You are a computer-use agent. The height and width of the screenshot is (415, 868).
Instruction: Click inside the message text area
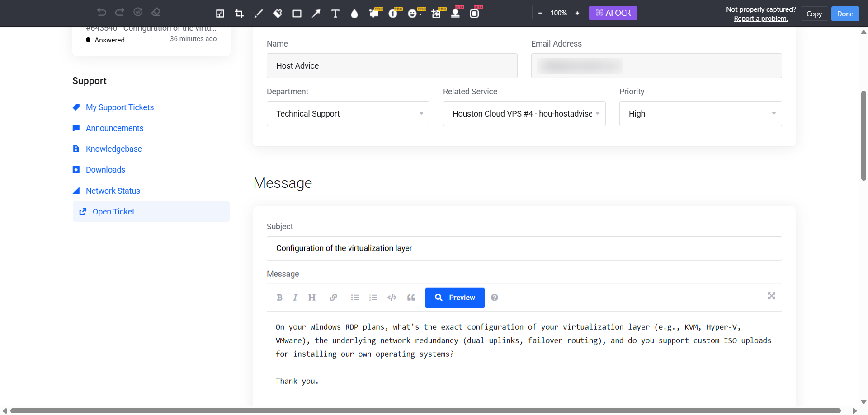524,359
